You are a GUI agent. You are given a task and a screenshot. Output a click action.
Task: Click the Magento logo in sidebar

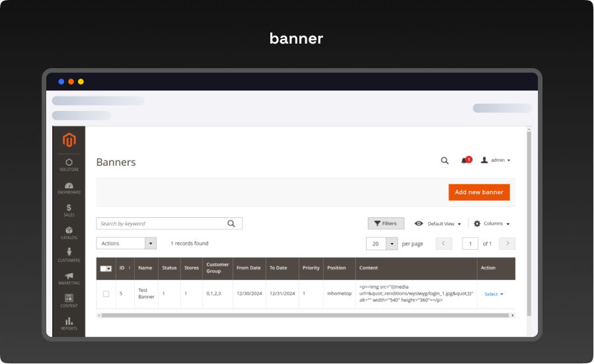click(x=69, y=140)
